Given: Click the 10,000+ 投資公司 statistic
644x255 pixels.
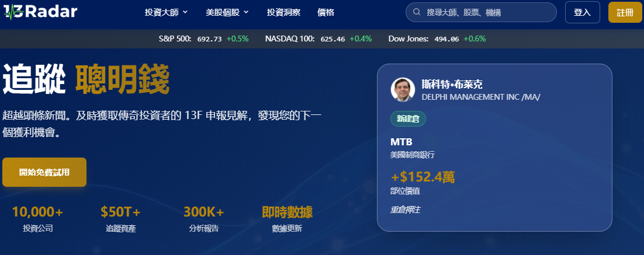Looking at the screenshot, I should click(x=38, y=219).
